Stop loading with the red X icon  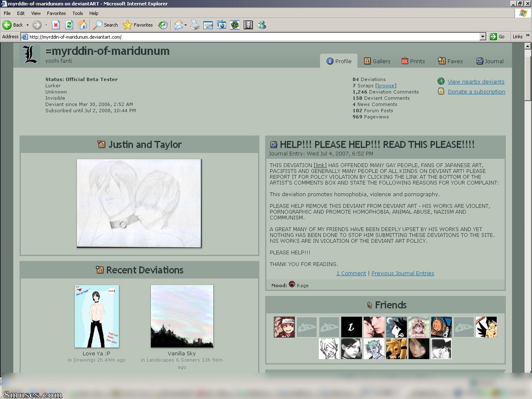[56, 25]
